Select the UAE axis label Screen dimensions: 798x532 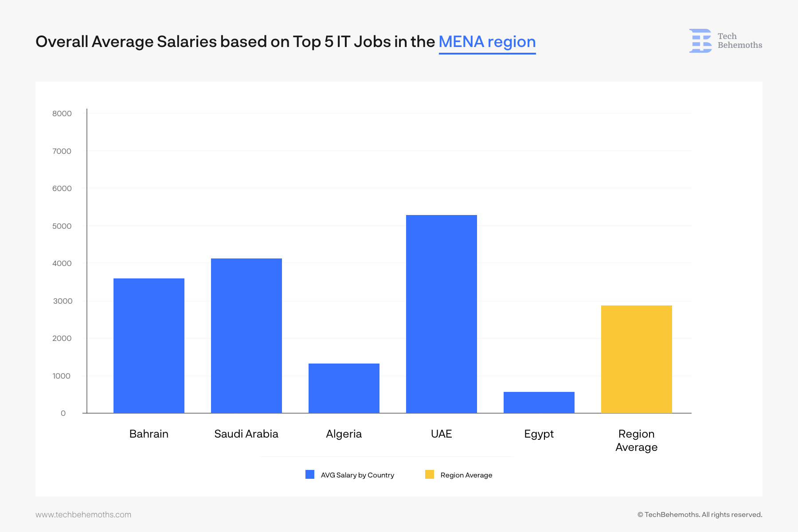[x=441, y=434]
